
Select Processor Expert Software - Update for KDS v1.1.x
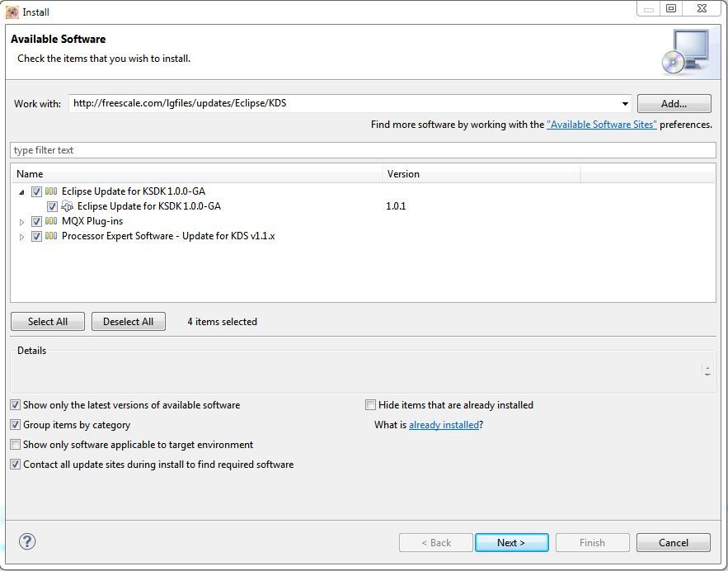pos(168,236)
